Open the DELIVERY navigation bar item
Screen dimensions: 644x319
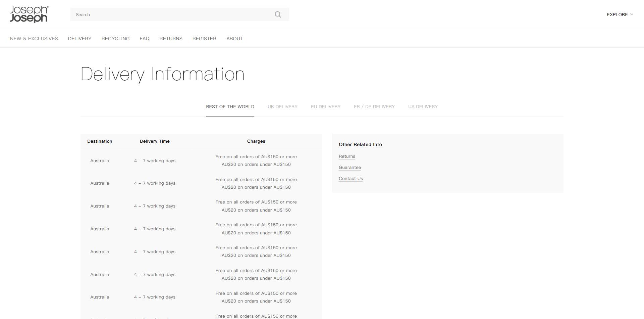pyautogui.click(x=80, y=39)
